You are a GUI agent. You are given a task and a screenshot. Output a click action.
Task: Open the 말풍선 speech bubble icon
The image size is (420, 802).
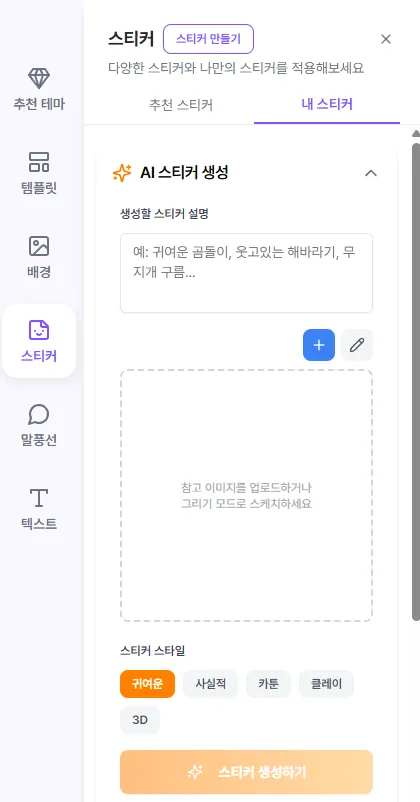pyautogui.click(x=39, y=414)
